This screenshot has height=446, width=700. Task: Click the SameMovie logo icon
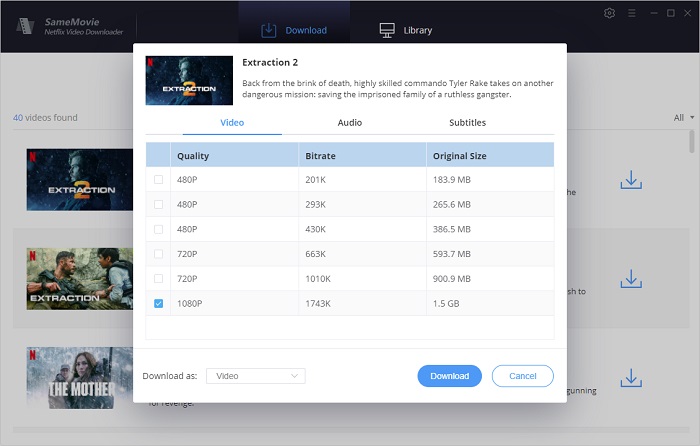tap(25, 26)
